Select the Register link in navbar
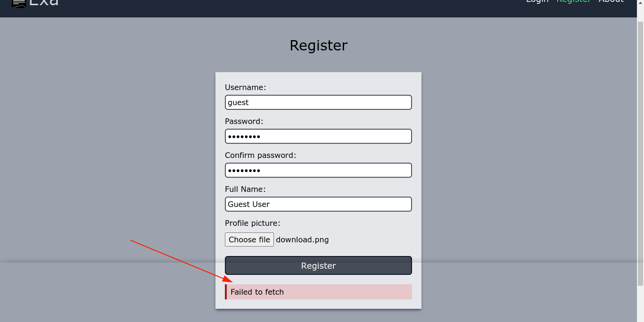The height and width of the screenshot is (322, 644). pyautogui.click(x=573, y=1)
